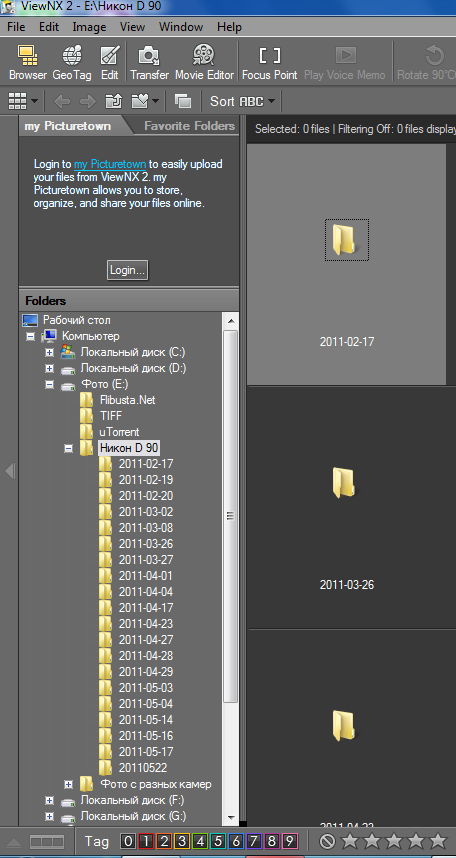Select the uTorrent folder in tree
Image resolution: width=456 pixels, height=858 pixels.
point(119,432)
